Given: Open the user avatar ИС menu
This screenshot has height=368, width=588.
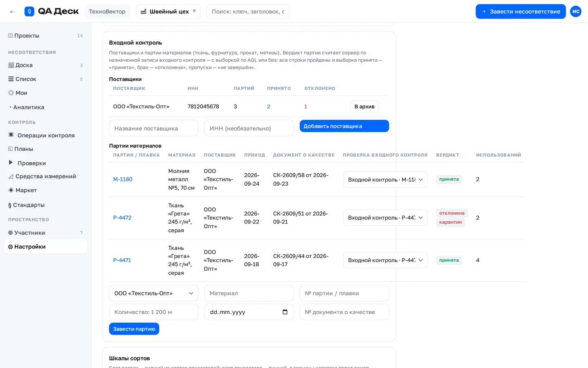Looking at the screenshot, I should [x=576, y=11].
